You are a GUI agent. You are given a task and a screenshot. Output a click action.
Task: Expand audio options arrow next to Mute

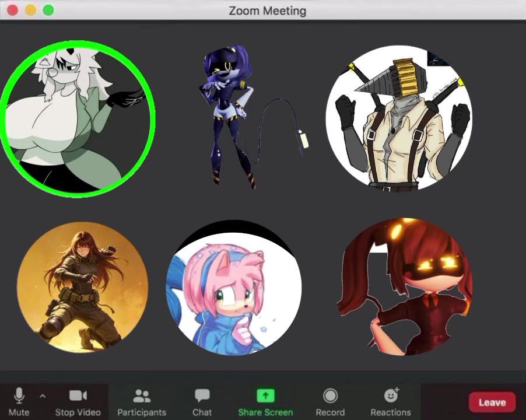43,396
